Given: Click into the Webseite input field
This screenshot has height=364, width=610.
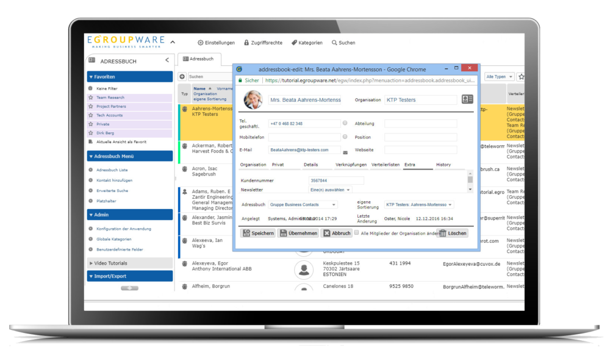Looking at the screenshot, I should coord(420,149).
